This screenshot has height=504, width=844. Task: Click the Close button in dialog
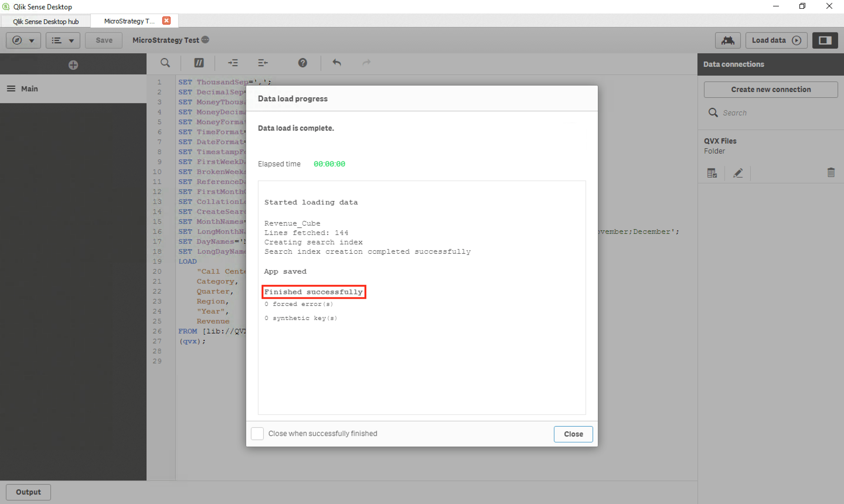(x=573, y=434)
